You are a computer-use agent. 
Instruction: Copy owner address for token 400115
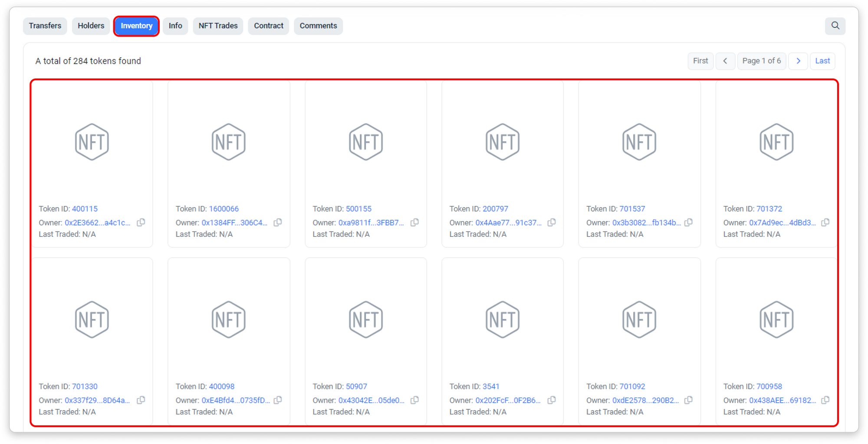pos(141,222)
